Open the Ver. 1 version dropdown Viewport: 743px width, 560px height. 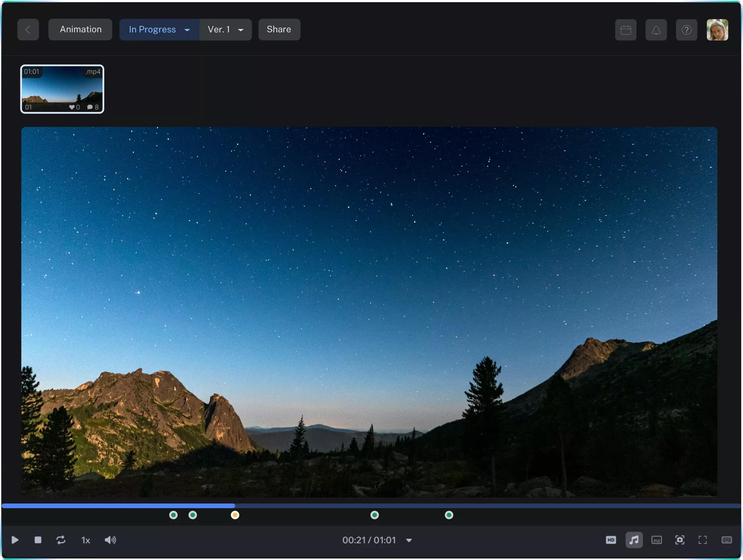coord(225,29)
